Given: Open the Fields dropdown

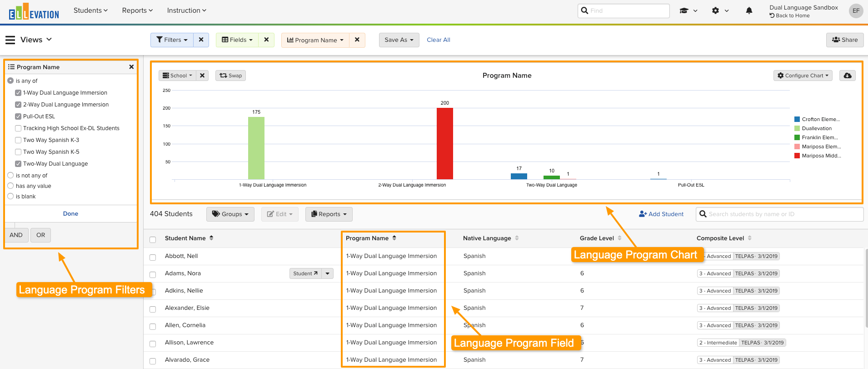Looking at the screenshot, I should click(237, 40).
